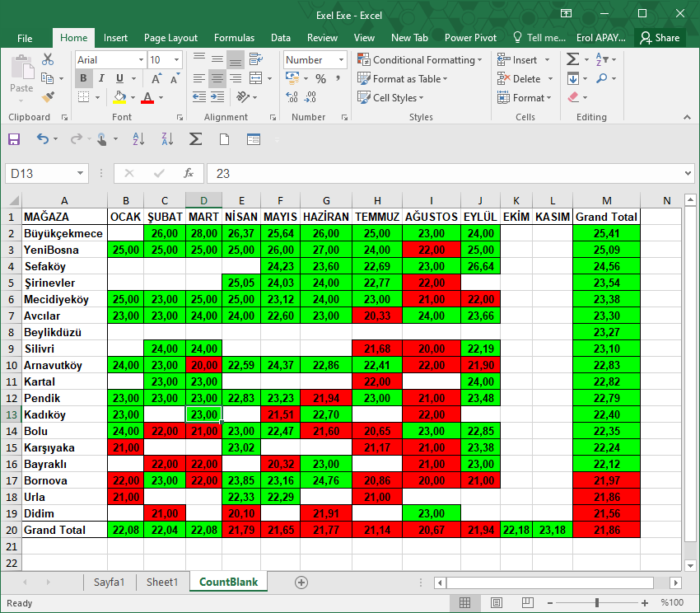Click the New blank document icon in quick toolbar

pyautogui.click(x=225, y=139)
